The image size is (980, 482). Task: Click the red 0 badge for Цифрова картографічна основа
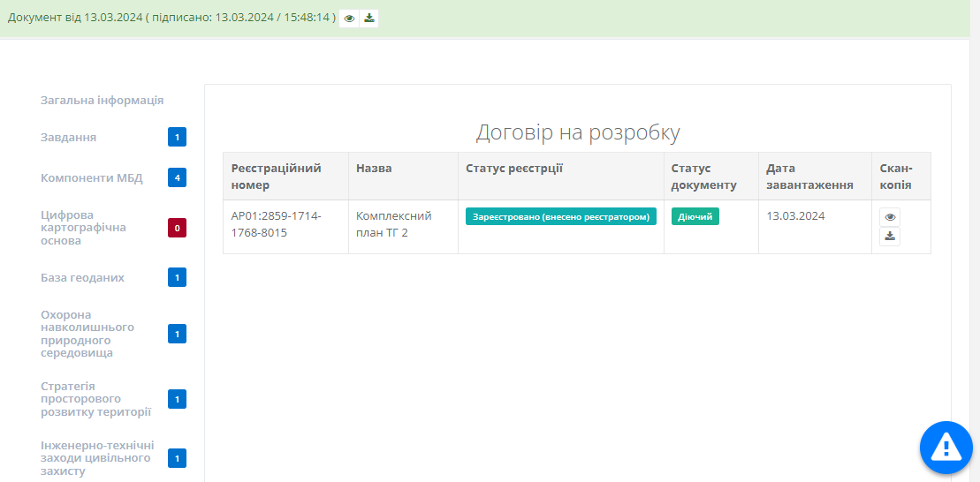[x=177, y=228]
